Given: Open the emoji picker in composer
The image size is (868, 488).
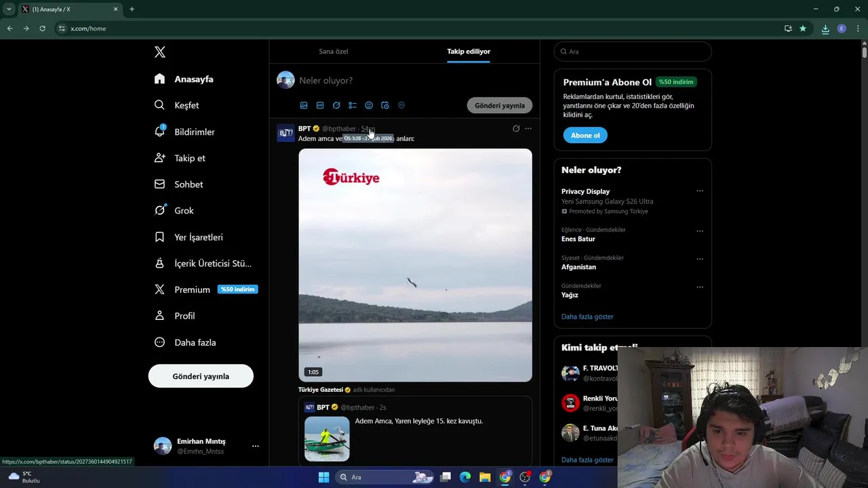Looking at the screenshot, I should [x=369, y=105].
